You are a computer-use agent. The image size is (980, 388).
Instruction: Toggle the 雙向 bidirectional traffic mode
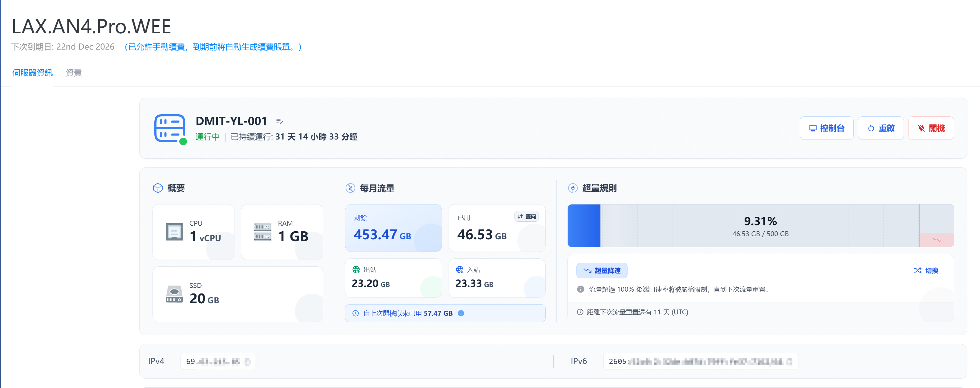point(527,216)
